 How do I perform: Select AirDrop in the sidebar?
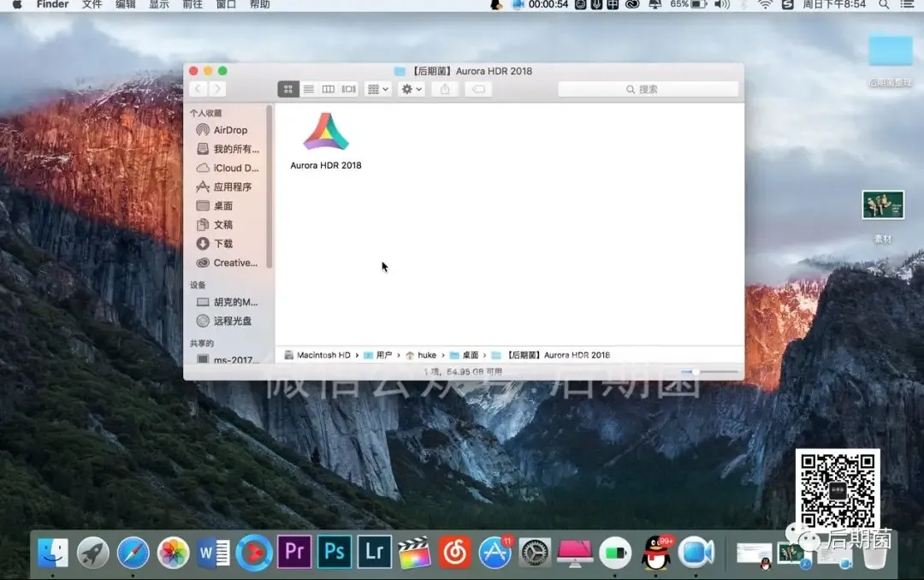[x=228, y=130]
